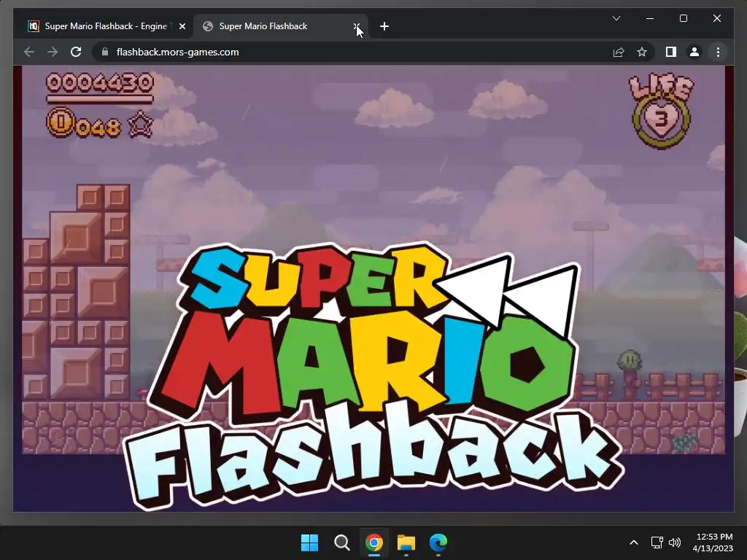Open the Chrome three-dot menu

[x=718, y=52]
